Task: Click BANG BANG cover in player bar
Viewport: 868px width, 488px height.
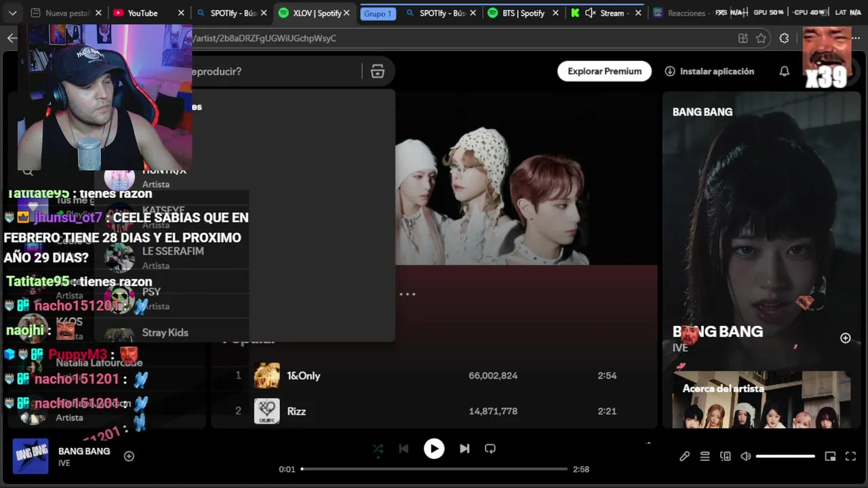Action: 31,456
